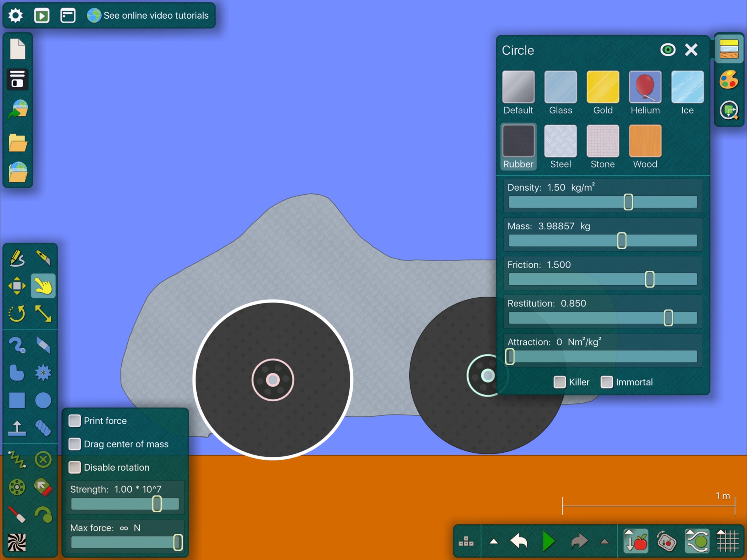Select the Move tool
Viewport: 747px width, 560px height.
point(17,286)
